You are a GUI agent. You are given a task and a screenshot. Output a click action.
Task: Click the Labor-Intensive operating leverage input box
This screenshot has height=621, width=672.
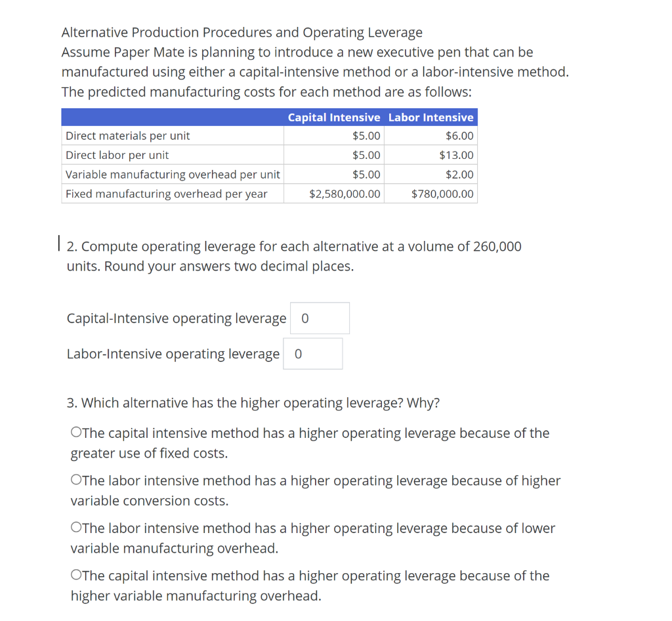[x=312, y=353]
